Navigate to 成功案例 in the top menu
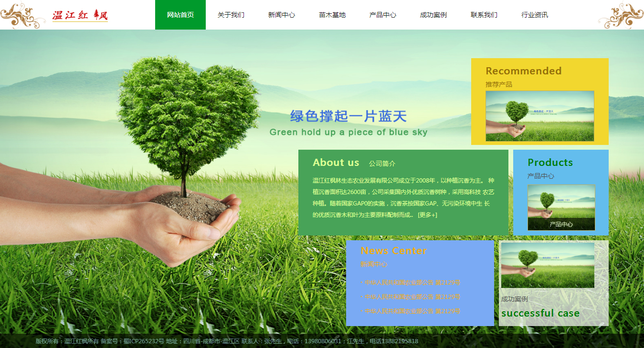This screenshot has width=644, height=348. point(433,15)
